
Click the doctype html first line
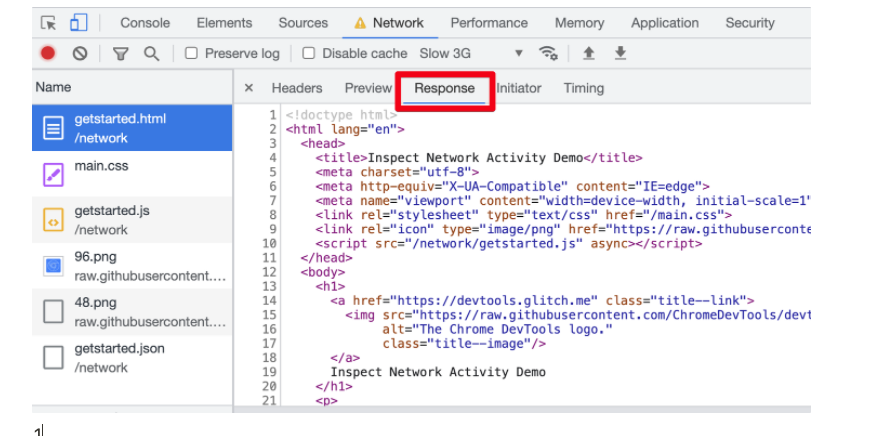click(x=341, y=115)
